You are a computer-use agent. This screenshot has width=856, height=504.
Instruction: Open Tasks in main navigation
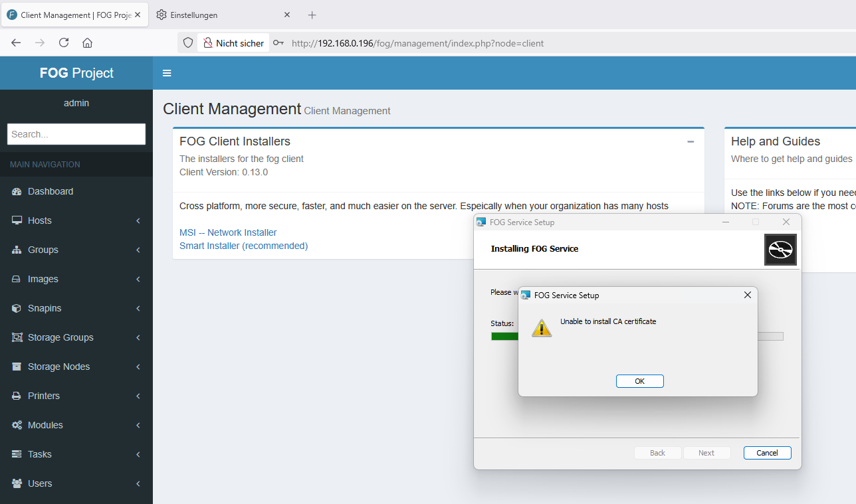pyautogui.click(x=76, y=454)
